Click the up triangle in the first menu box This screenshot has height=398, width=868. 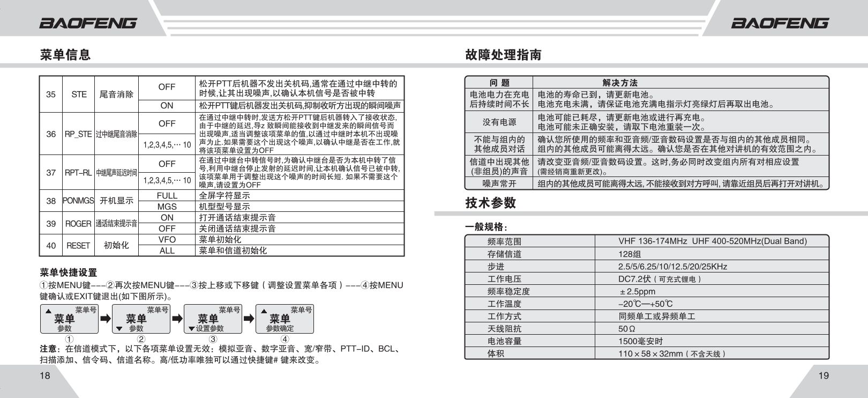click(x=49, y=311)
